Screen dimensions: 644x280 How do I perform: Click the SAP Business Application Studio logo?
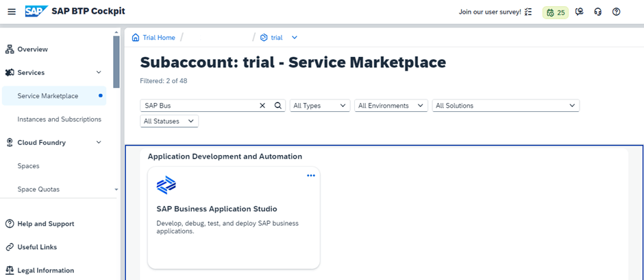click(x=166, y=185)
